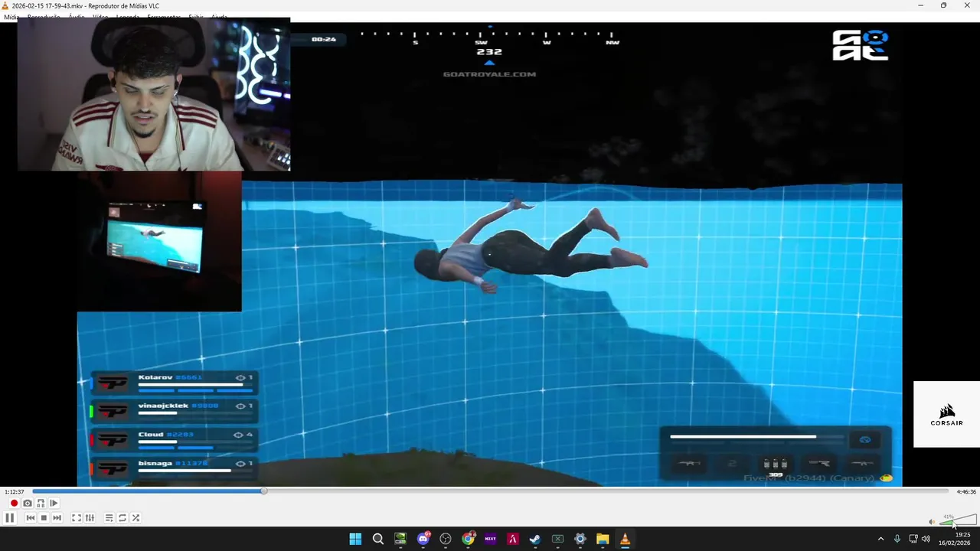Image resolution: width=980 pixels, height=551 pixels.
Task: Open Steam from the taskbar
Action: click(x=535, y=539)
